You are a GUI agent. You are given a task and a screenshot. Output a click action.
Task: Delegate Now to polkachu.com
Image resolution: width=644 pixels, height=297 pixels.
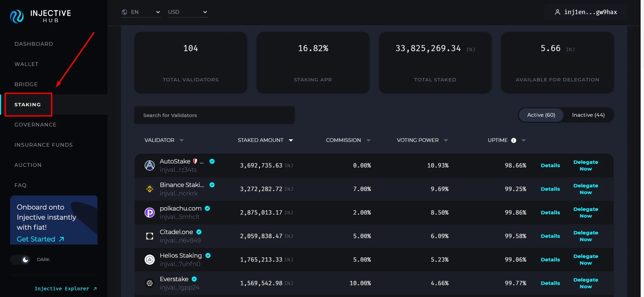click(585, 213)
